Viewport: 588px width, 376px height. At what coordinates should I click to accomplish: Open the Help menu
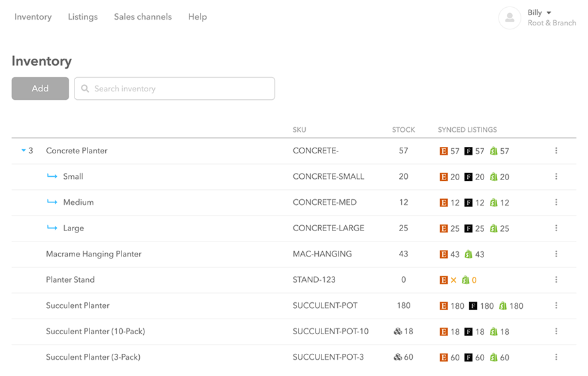[197, 17]
